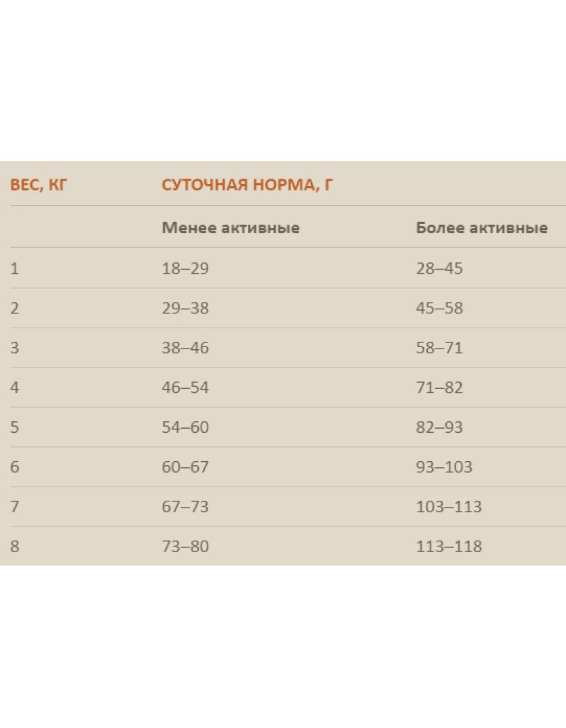Click the weight value 3 cell

point(15,348)
